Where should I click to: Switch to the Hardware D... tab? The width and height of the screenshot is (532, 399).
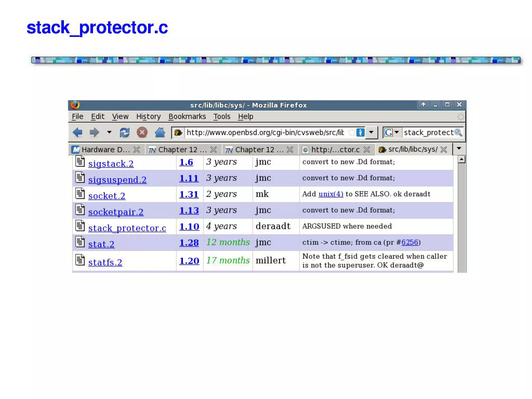coord(106,150)
